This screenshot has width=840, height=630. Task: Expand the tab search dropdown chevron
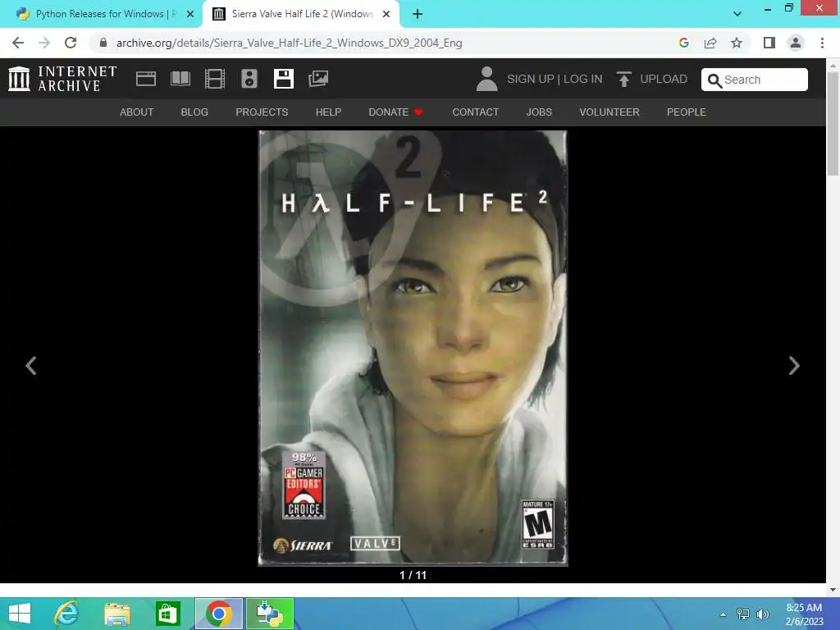(737, 14)
